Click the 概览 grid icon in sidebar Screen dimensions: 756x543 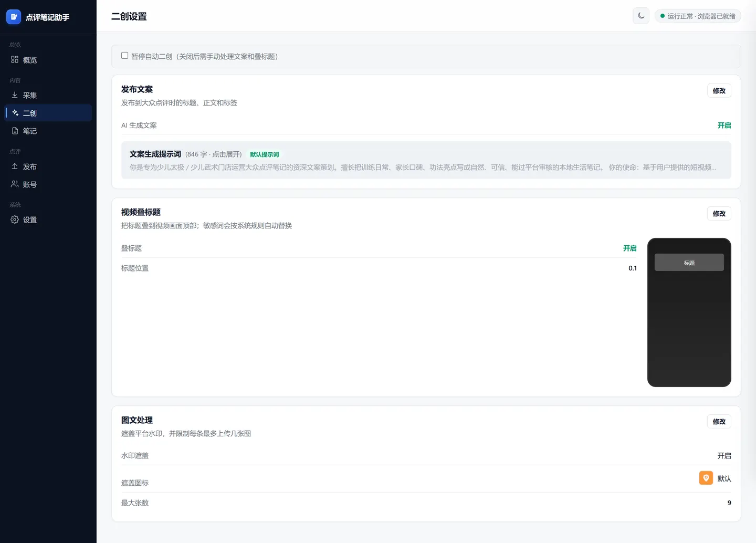click(x=15, y=60)
